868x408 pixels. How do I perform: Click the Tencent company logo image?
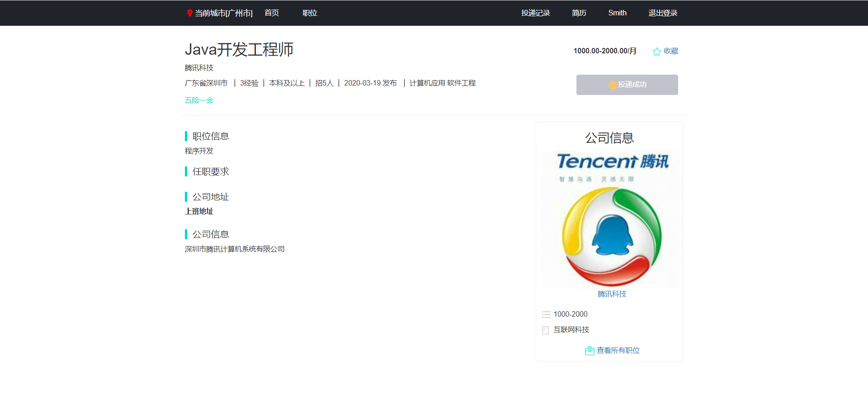click(612, 220)
